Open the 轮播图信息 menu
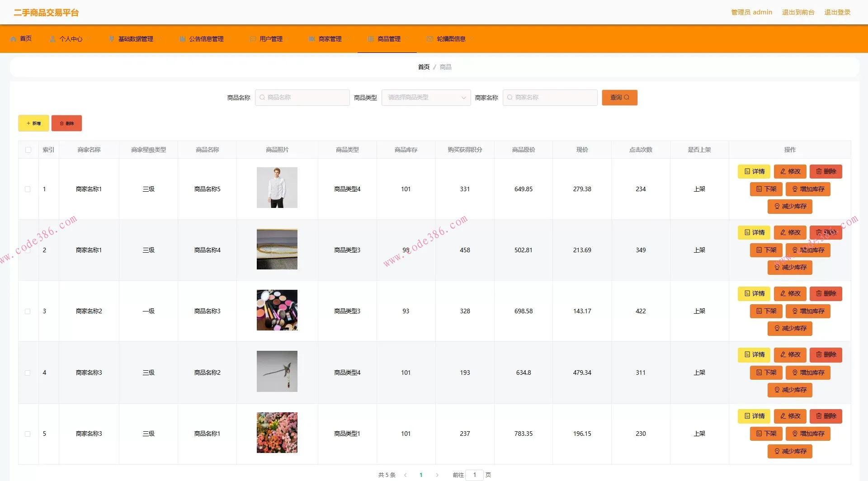The width and height of the screenshot is (868, 481). pyautogui.click(x=451, y=39)
